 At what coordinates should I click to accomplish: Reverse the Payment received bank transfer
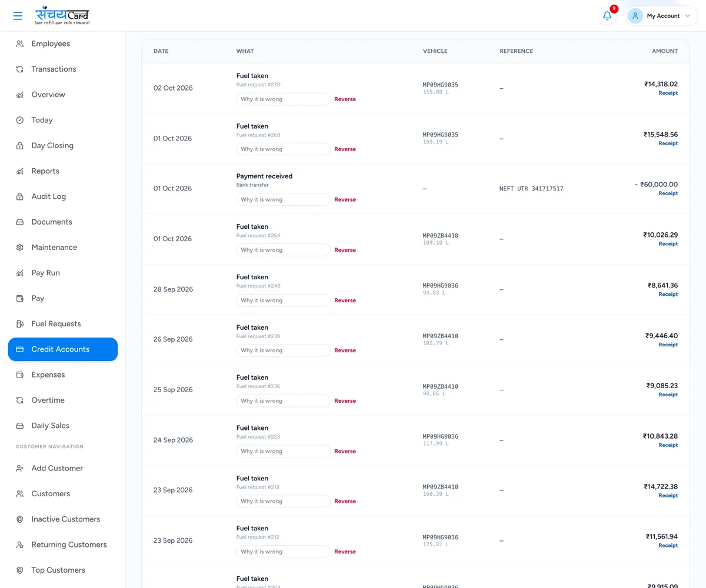tap(345, 199)
